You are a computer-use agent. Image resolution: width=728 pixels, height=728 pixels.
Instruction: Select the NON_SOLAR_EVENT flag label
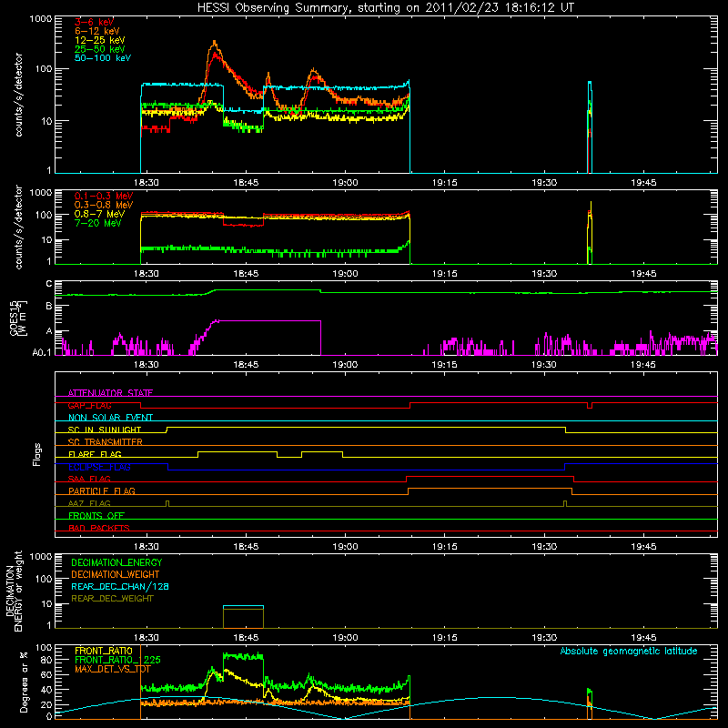(110, 418)
